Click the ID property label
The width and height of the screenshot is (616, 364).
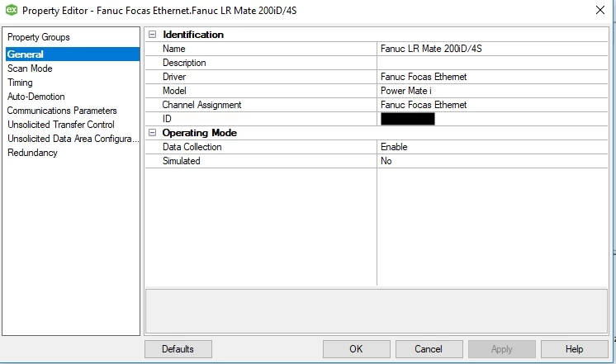(167, 119)
